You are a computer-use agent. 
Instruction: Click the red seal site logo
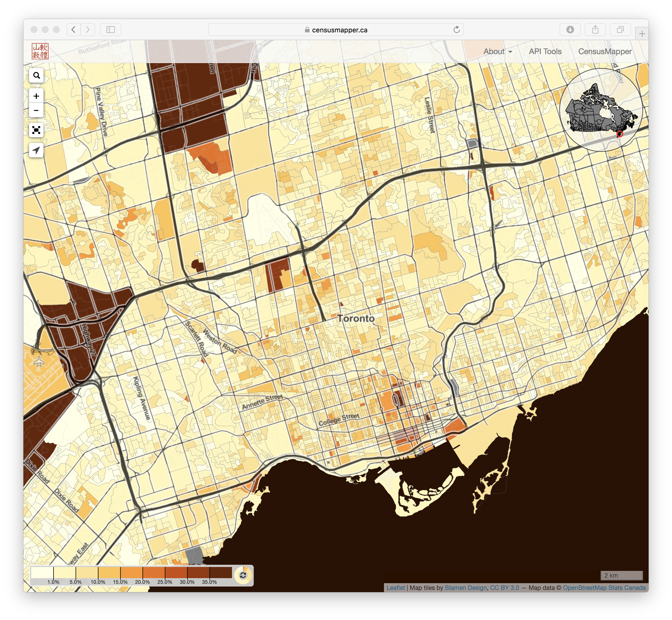pos(40,51)
